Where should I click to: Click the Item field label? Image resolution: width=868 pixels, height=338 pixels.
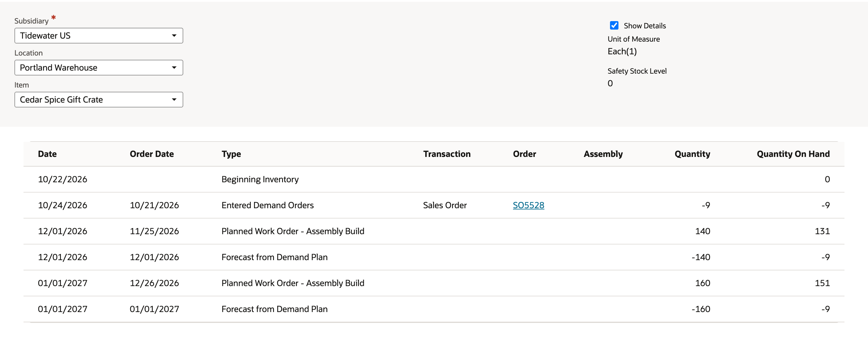coord(22,85)
